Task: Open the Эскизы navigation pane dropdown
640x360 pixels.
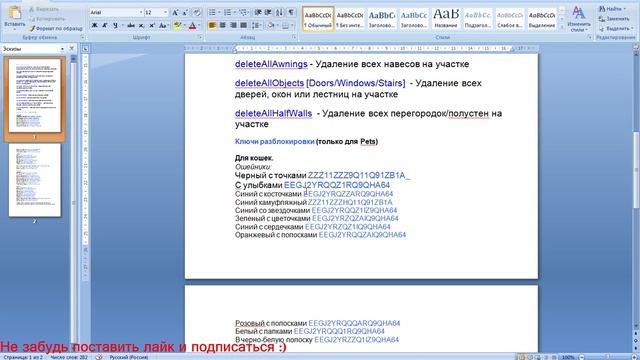Action: coord(62,49)
